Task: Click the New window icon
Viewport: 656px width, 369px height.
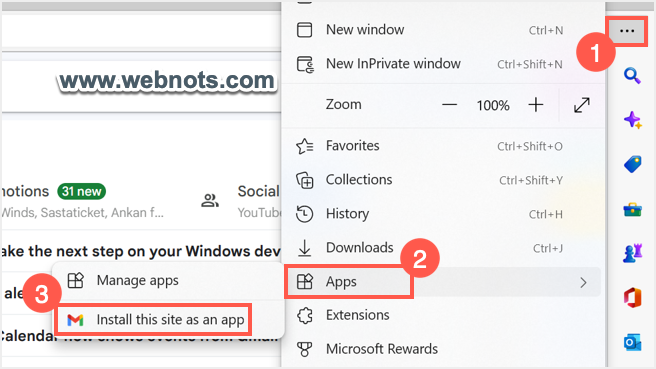Action: pos(304,30)
